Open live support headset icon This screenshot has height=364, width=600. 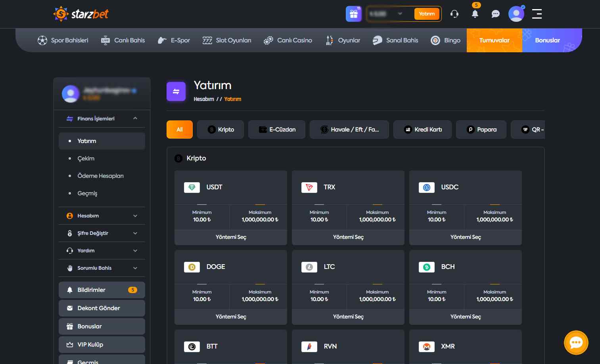pos(454,14)
